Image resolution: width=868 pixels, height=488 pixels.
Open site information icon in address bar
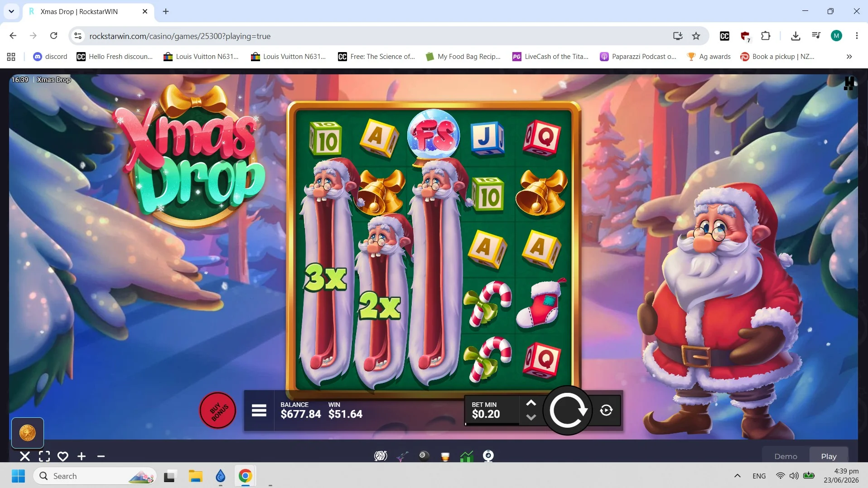point(78,36)
